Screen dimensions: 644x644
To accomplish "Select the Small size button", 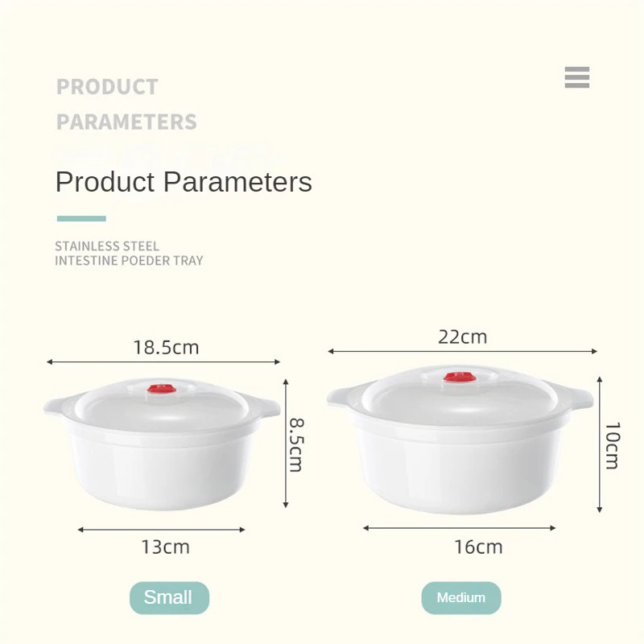I will (x=168, y=597).
